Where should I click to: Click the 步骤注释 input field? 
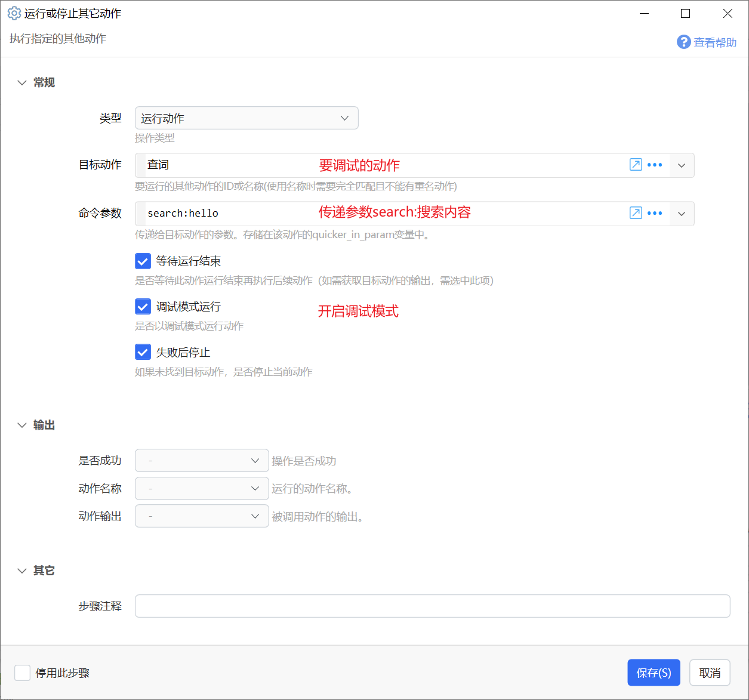pos(433,606)
